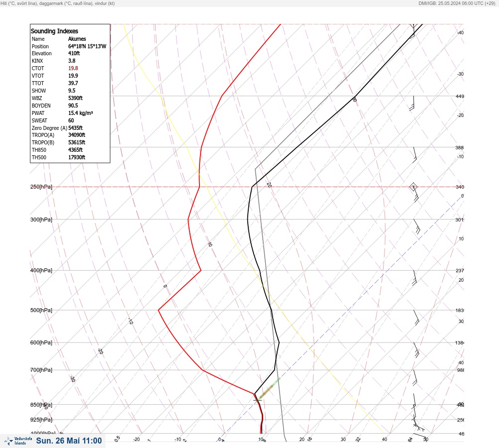Select the station name 'Akurnes'
499x448 pixels.
click(77, 39)
